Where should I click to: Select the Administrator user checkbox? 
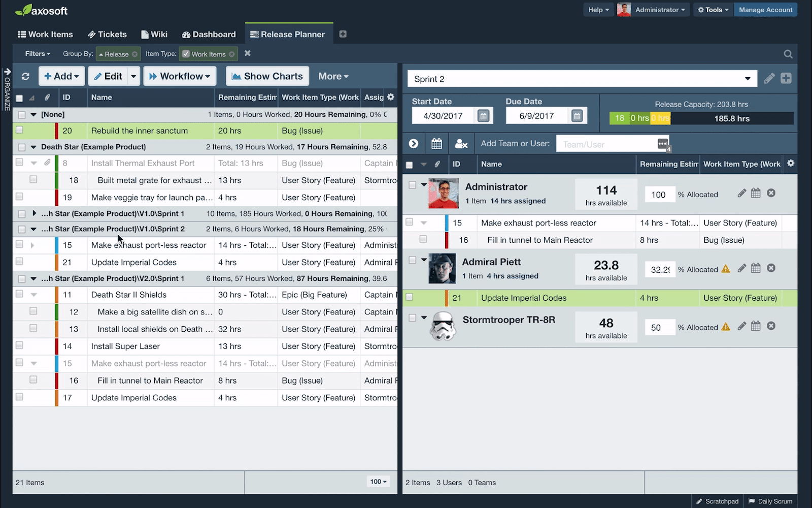point(412,185)
